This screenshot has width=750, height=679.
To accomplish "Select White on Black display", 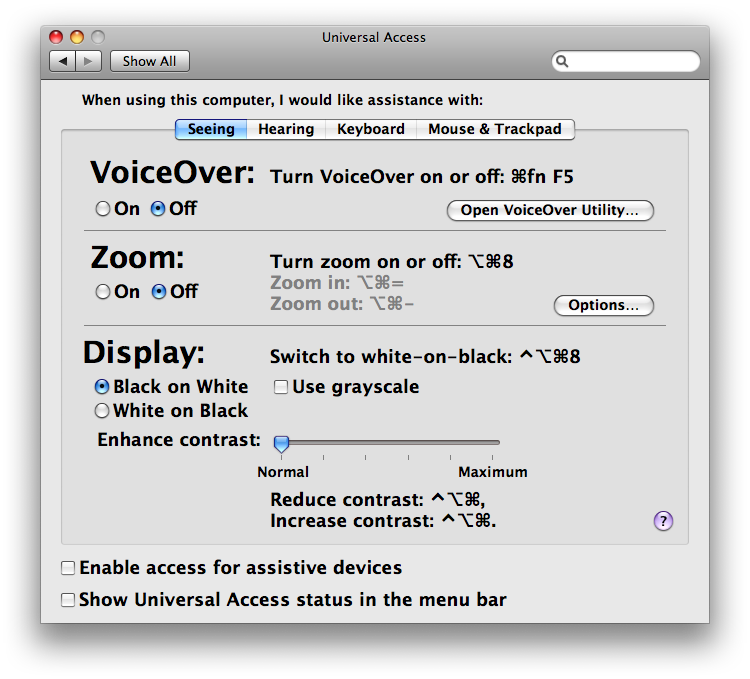I will (102, 411).
